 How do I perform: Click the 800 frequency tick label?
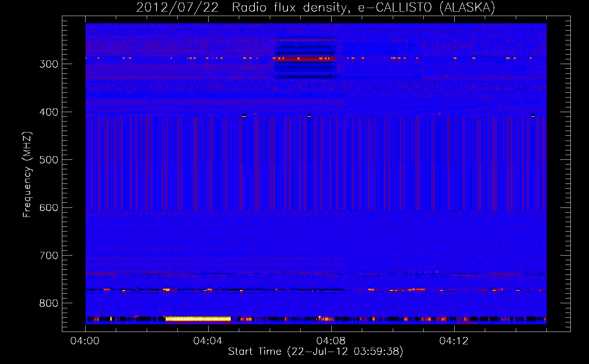click(49, 304)
